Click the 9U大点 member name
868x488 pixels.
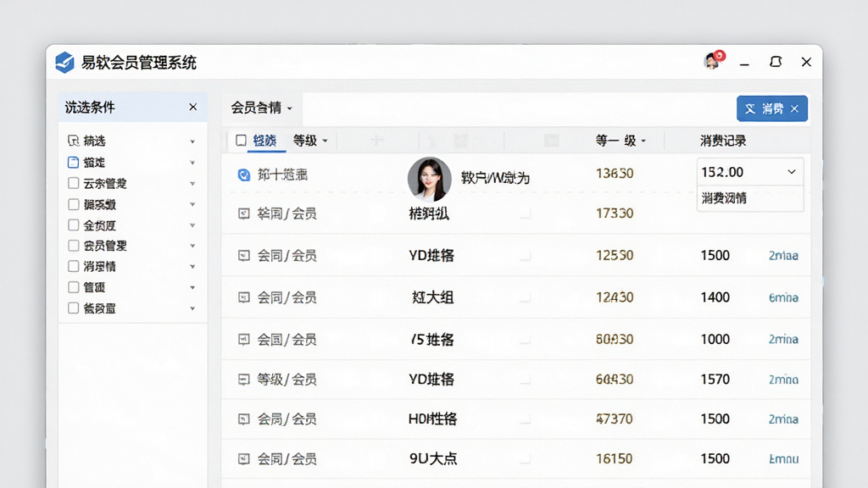[433, 458]
